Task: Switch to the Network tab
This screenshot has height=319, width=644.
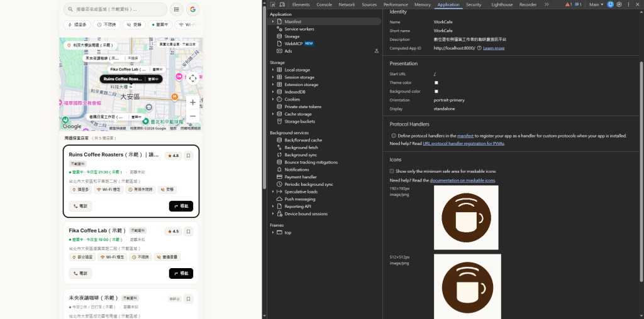Action: pyautogui.click(x=347, y=4)
